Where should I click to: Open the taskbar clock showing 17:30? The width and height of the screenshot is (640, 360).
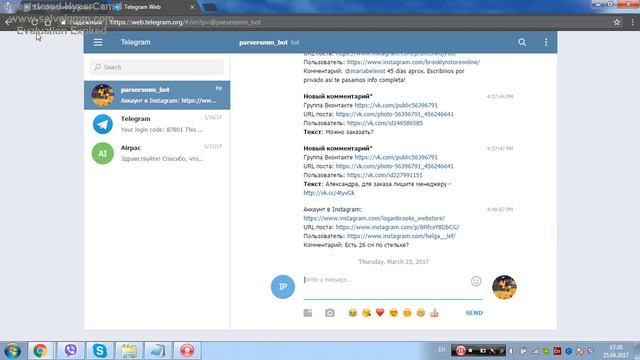pos(616,351)
